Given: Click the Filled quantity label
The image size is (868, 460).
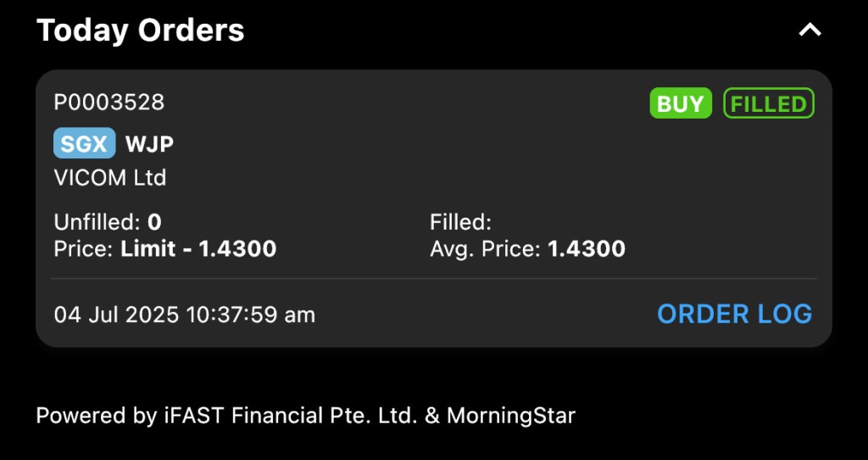Looking at the screenshot, I should pyautogui.click(x=460, y=223).
